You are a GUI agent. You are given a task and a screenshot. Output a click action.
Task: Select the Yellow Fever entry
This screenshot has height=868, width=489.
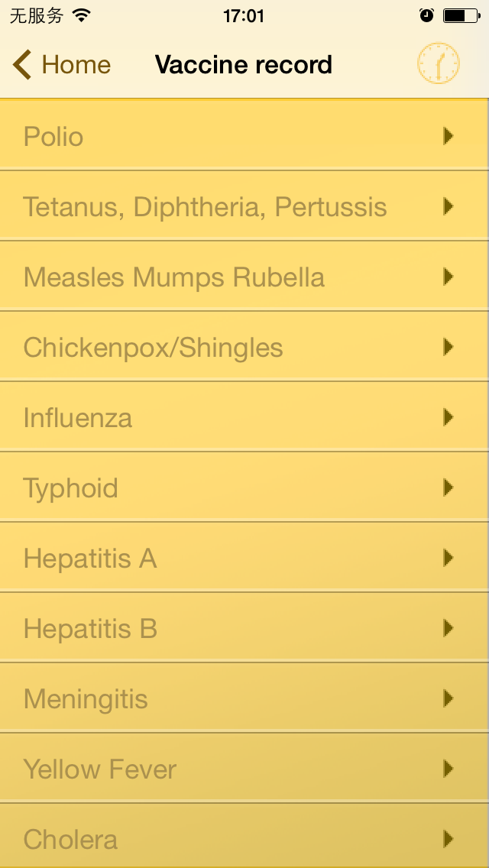coord(244,769)
